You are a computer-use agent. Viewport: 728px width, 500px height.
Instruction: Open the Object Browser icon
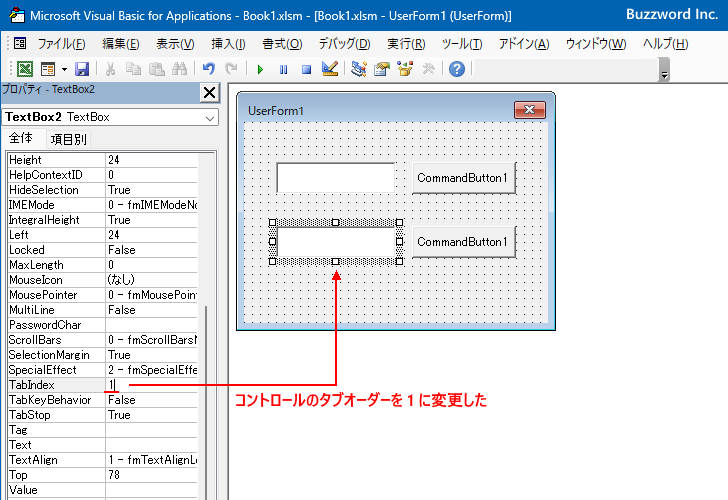click(x=405, y=69)
